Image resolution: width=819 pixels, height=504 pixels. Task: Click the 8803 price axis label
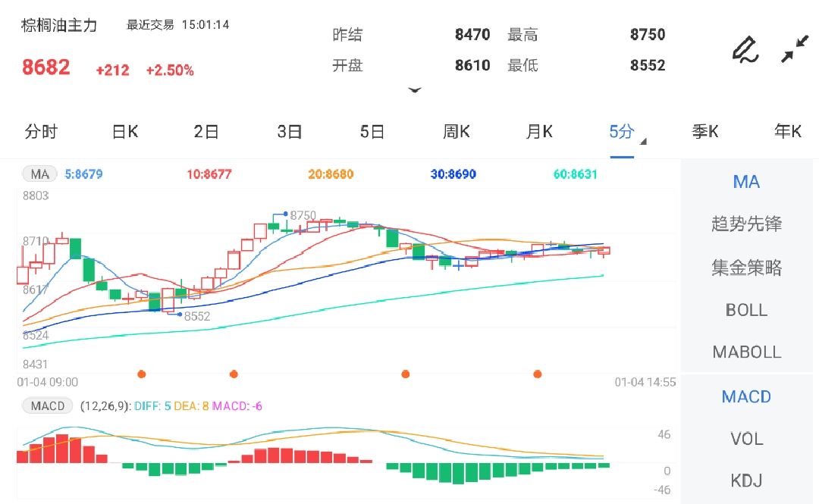click(36, 196)
